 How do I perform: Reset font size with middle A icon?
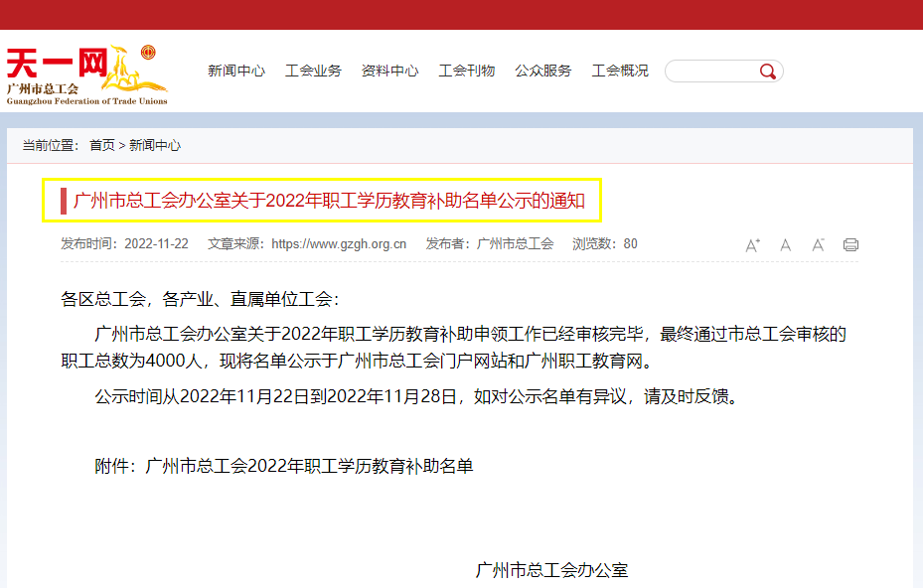pos(785,245)
